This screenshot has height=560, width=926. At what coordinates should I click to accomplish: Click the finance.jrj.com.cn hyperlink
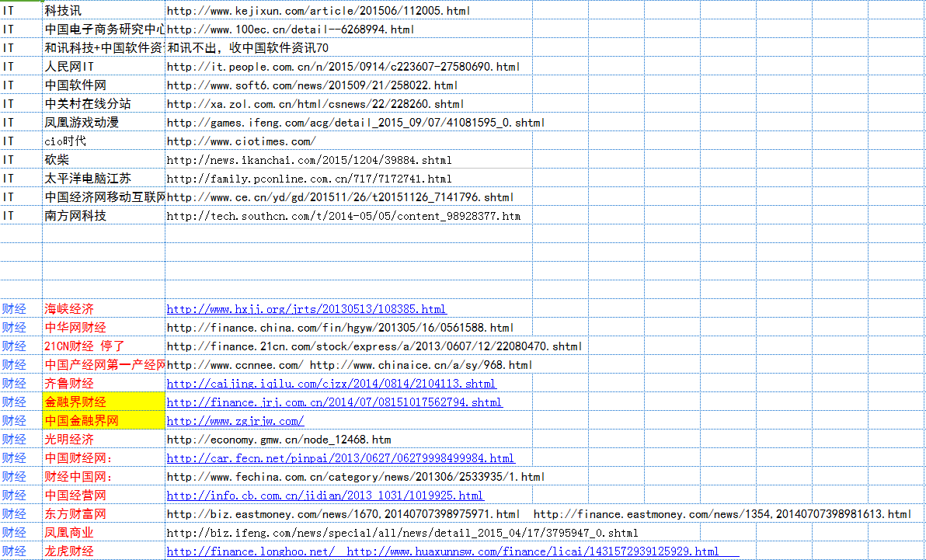pyautogui.click(x=334, y=402)
